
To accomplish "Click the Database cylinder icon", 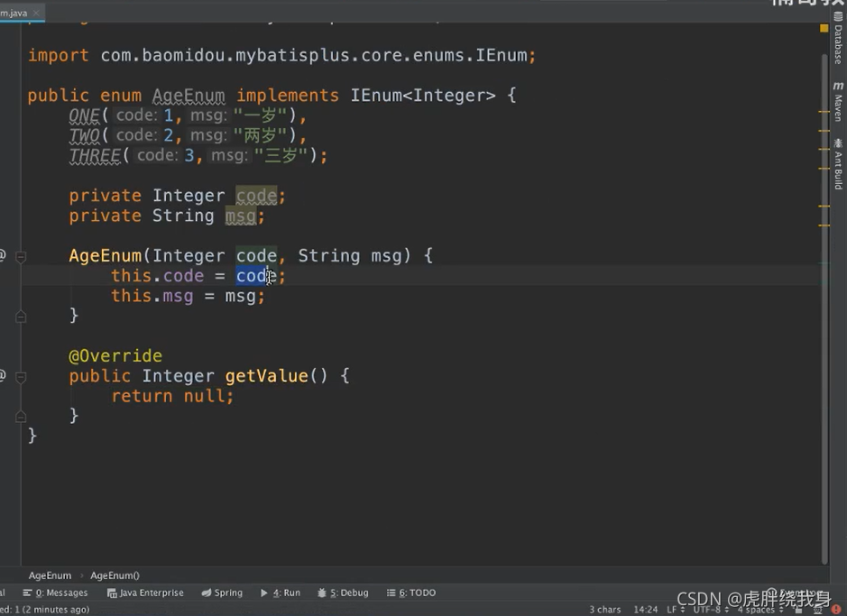I will [x=838, y=17].
